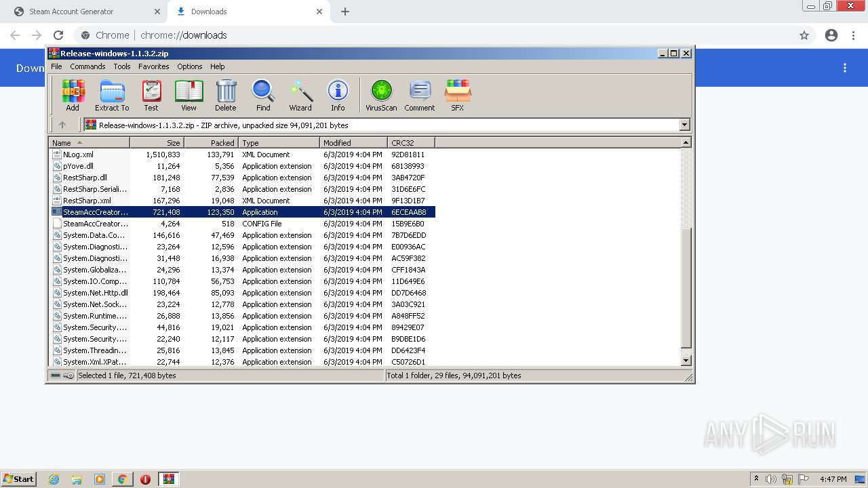This screenshot has height=488, width=868.
Task: Open a new Chrome tab
Action: click(x=345, y=12)
